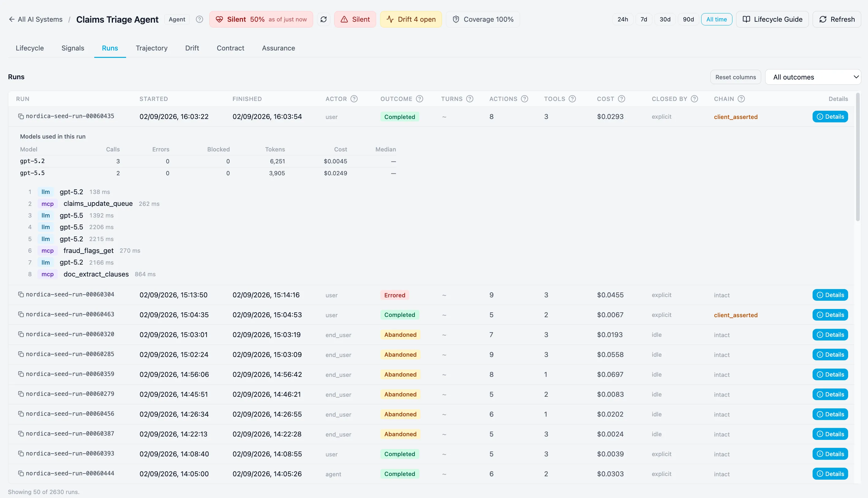
Task: Copy run ID nordica-seed-run-00060304
Action: pos(21,295)
